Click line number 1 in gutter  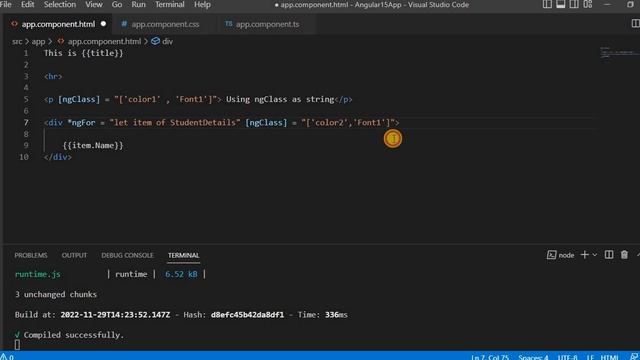click(26, 53)
